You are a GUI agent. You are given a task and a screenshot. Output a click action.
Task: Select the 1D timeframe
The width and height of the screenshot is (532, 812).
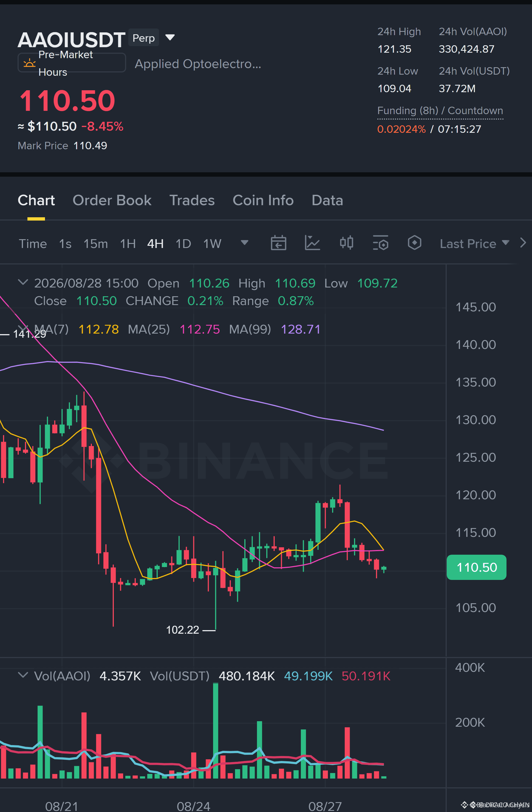pyautogui.click(x=183, y=244)
